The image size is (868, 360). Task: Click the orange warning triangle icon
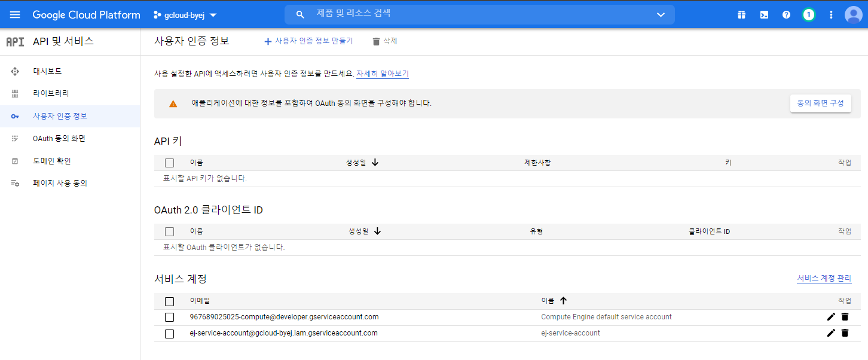pos(173,103)
